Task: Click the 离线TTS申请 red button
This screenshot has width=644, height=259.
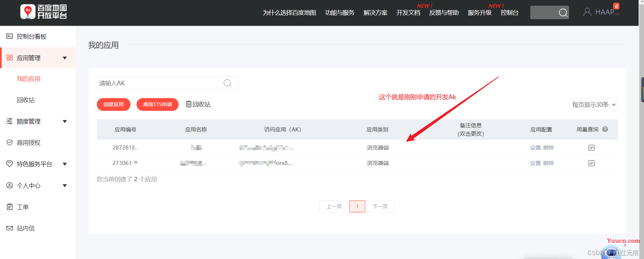Action: click(x=157, y=104)
